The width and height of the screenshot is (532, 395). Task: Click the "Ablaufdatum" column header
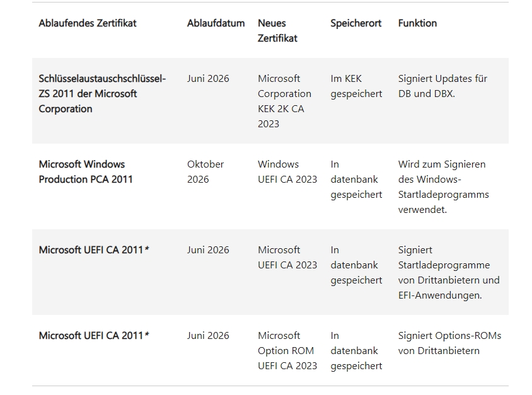click(216, 23)
